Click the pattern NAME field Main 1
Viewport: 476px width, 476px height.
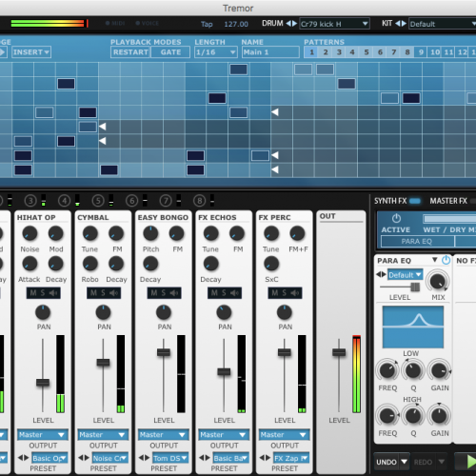pos(270,52)
